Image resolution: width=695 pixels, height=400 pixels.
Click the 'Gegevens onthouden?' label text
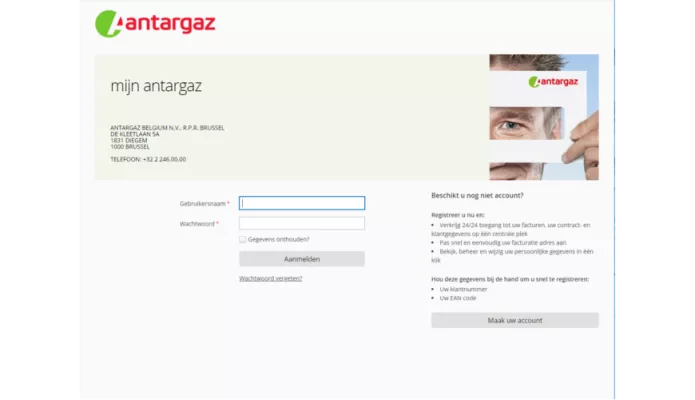point(279,240)
